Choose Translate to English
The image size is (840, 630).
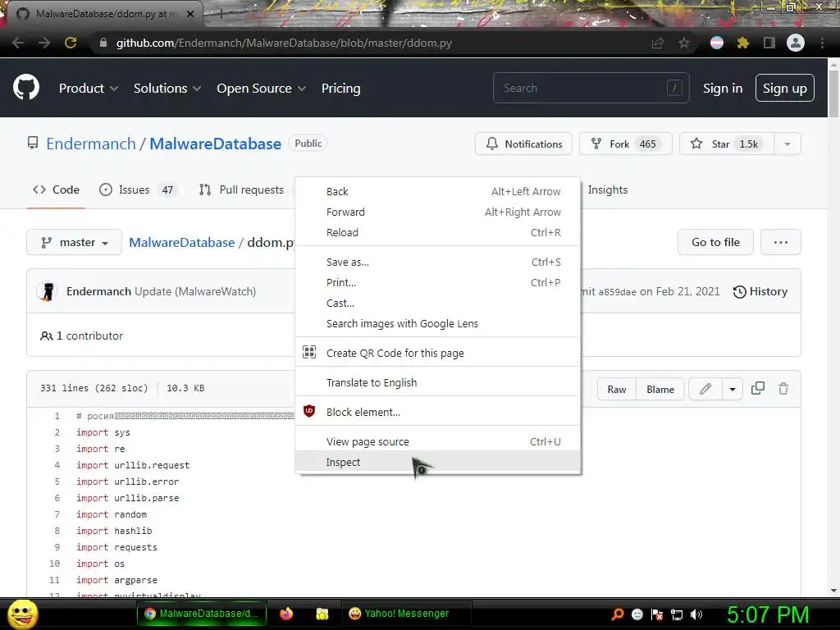[438, 382]
